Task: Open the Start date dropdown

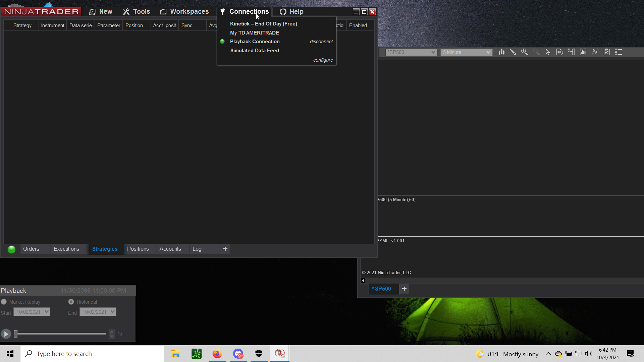Action: point(47,312)
